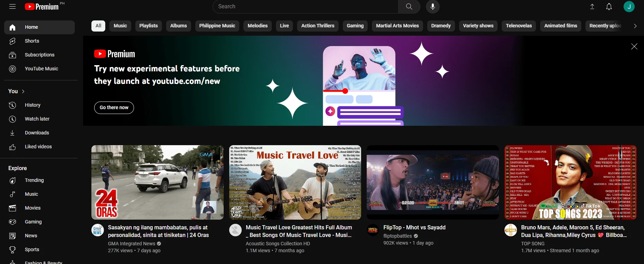Select the Philippine Music chip

(x=217, y=26)
